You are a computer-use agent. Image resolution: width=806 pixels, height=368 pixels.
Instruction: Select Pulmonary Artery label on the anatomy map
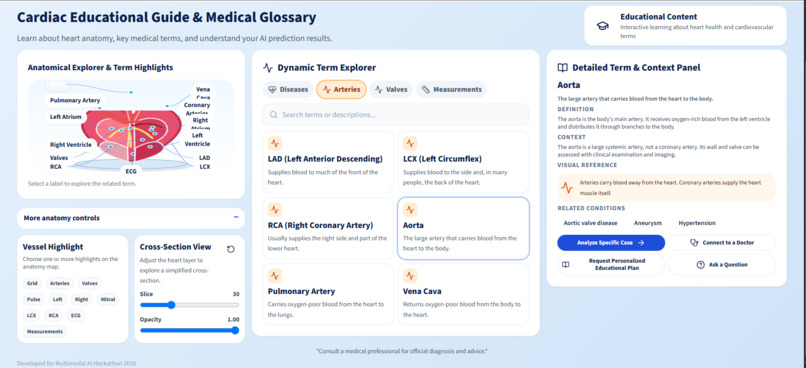[x=75, y=100]
